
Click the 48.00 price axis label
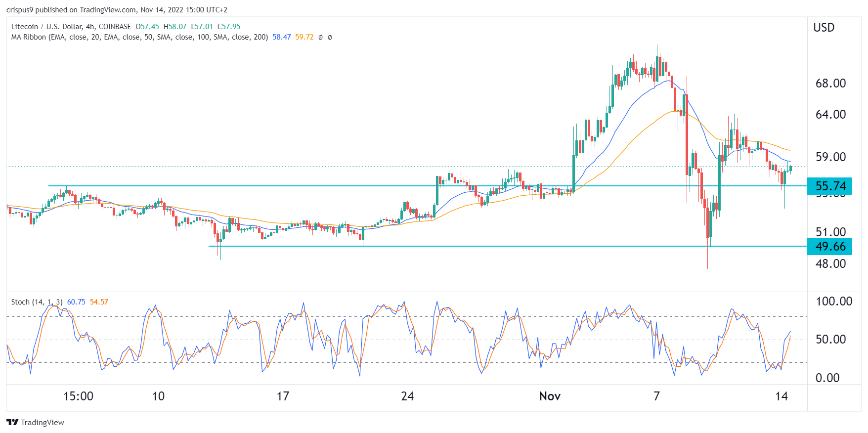830,263
